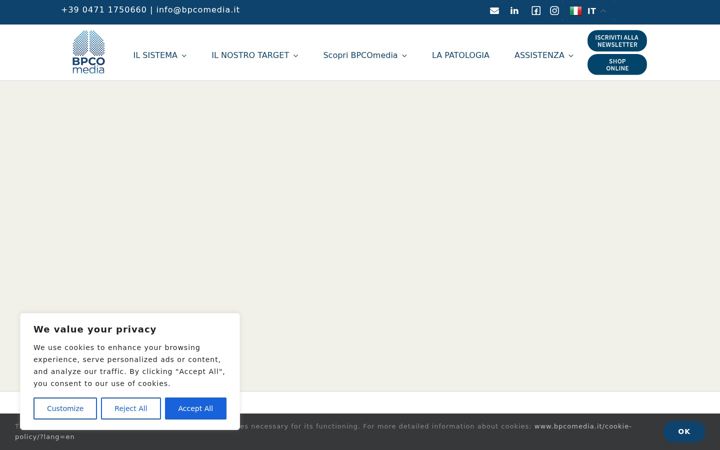Click the BPCO media lungs logo

coord(89,52)
